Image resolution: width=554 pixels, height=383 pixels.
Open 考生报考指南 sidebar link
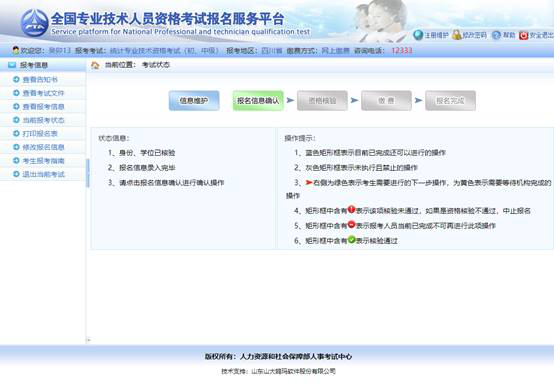[x=43, y=161]
